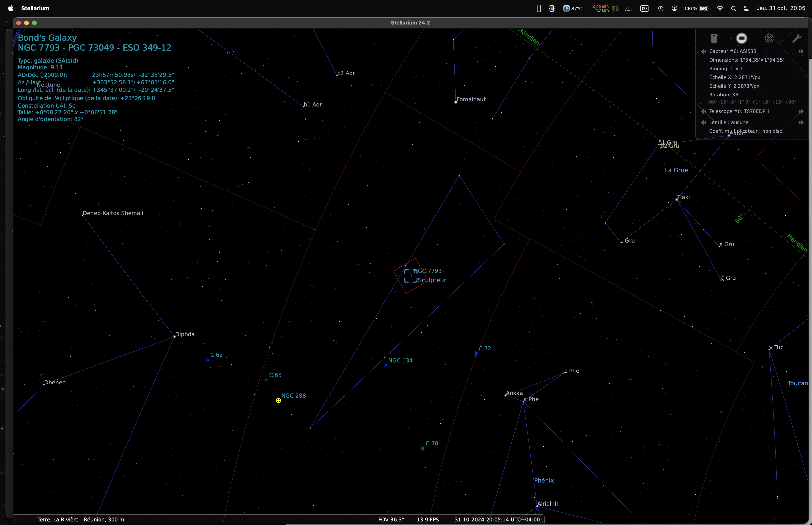Open Oculars settings with the wrench icon

click(797, 38)
